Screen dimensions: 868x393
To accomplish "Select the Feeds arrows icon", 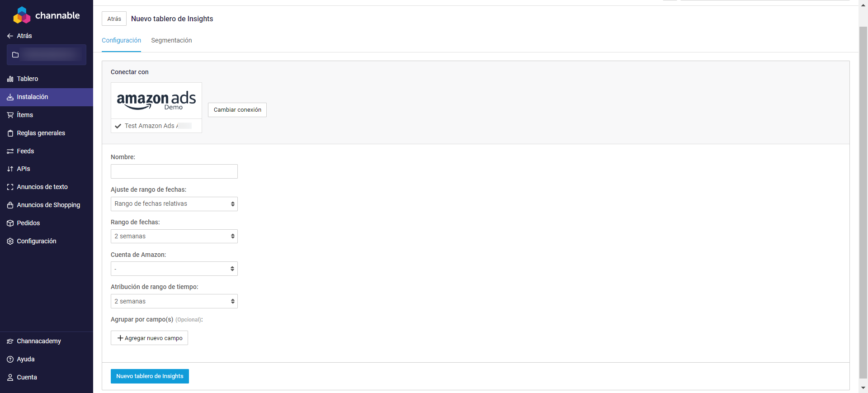I will pos(10,151).
